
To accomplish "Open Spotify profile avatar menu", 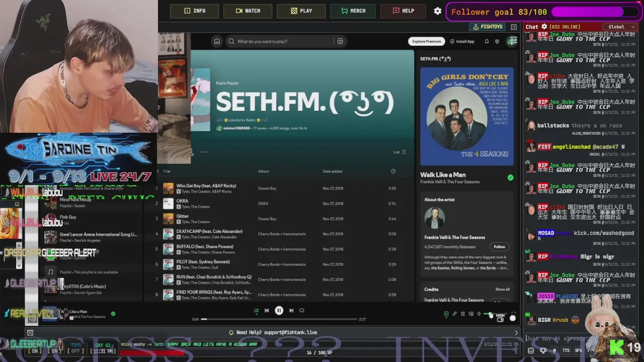I will (512, 41).
